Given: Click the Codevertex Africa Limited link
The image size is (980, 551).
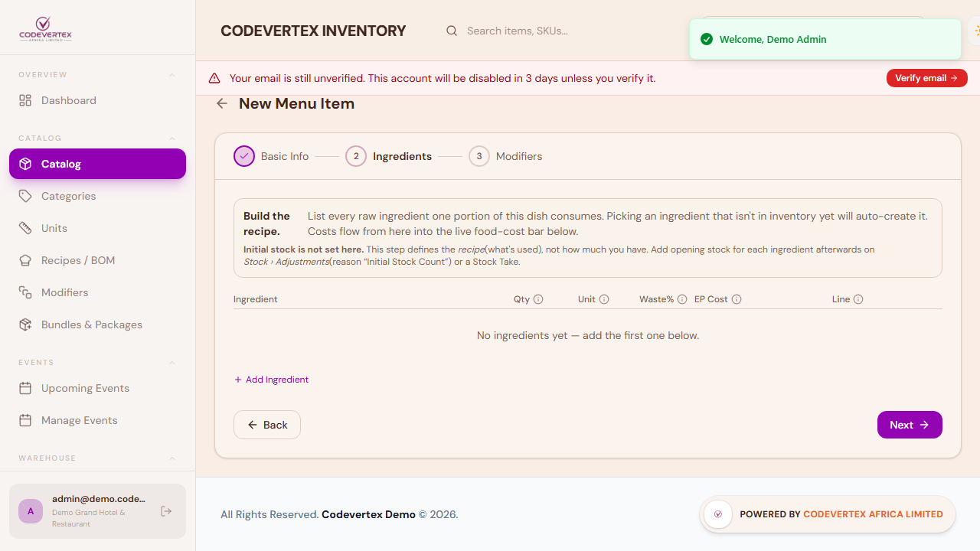Looking at the screenshot, I should 873,514.
